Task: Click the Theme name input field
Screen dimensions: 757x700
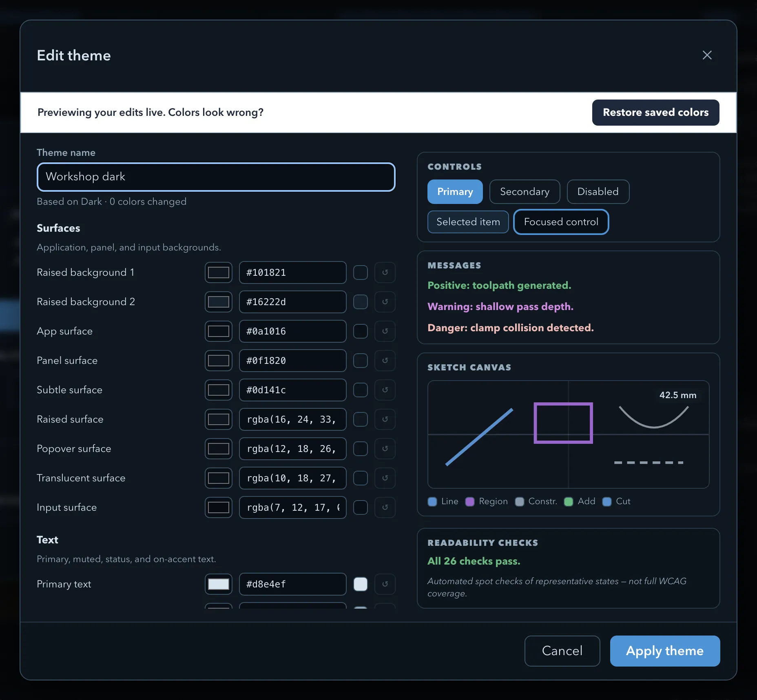Action: (x=216, y=177)
